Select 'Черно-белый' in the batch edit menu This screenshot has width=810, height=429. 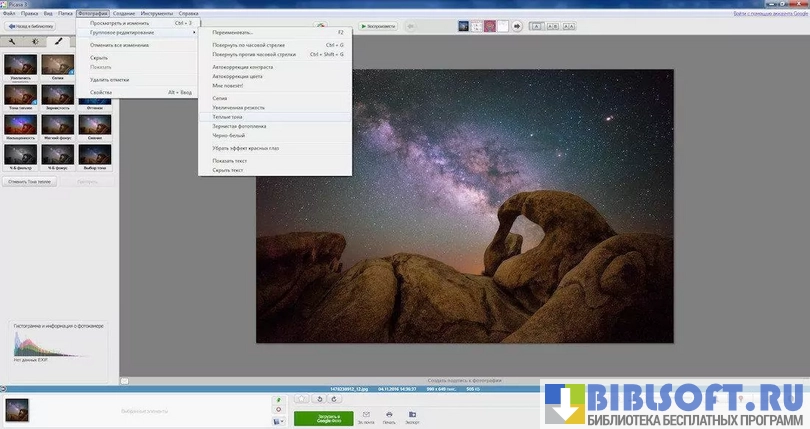point(227,136)
